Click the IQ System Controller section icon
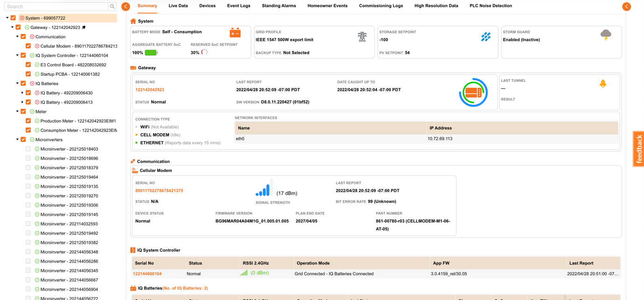Viewport: 644px width, 300px height. (x=133, y=250)
